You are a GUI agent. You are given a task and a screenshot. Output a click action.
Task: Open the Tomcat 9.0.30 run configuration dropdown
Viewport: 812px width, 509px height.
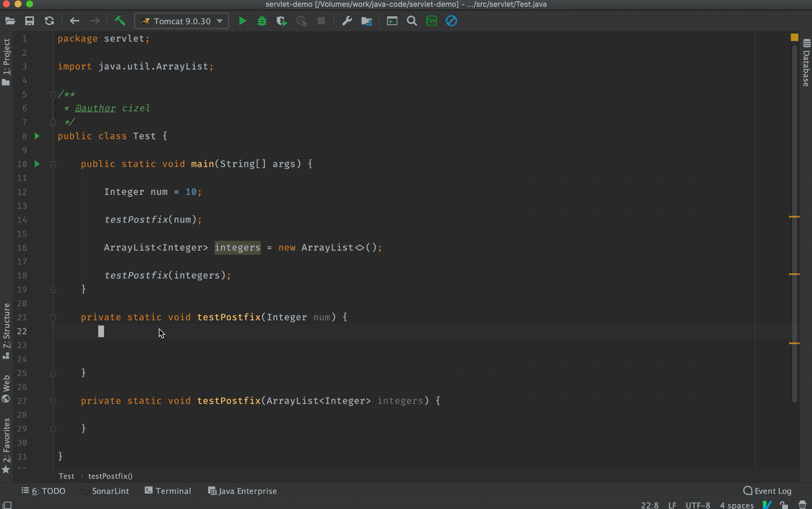181,21
